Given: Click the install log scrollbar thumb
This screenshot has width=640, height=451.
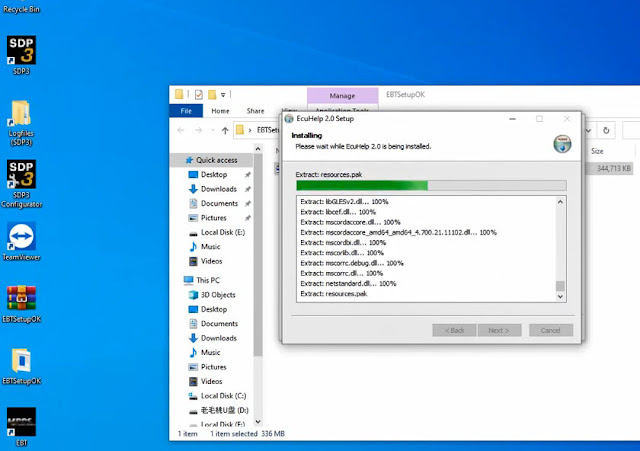Looking at the screenshot, I should 560,285.
